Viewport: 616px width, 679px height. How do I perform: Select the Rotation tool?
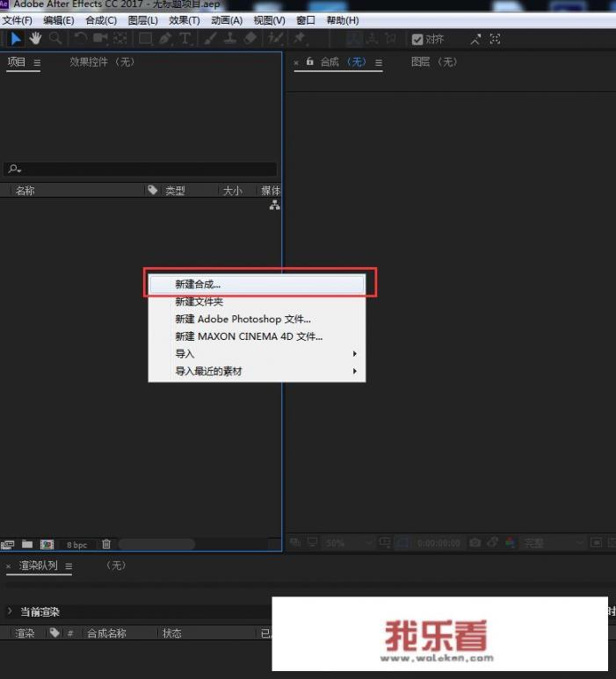(81, 39)
